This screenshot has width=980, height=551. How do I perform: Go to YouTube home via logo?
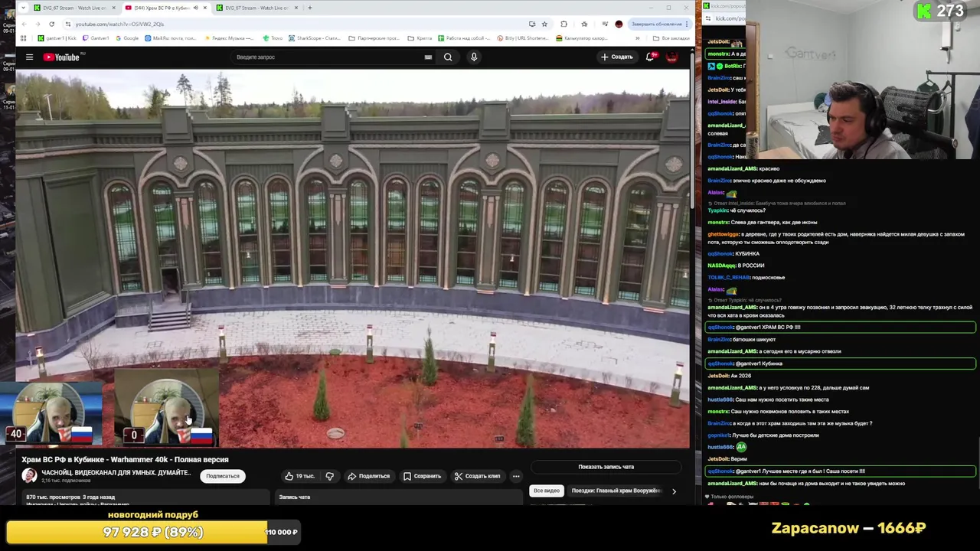pos(61,57)
